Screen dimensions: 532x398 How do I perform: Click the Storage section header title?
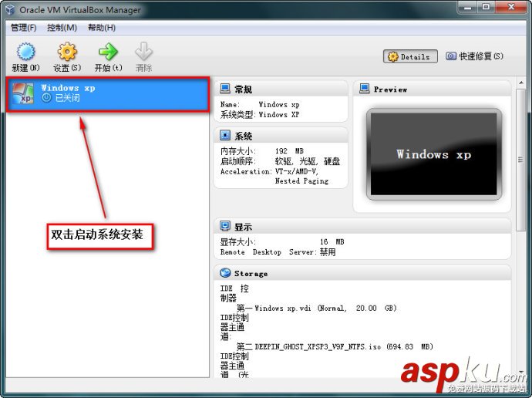[x=251, y=274]
